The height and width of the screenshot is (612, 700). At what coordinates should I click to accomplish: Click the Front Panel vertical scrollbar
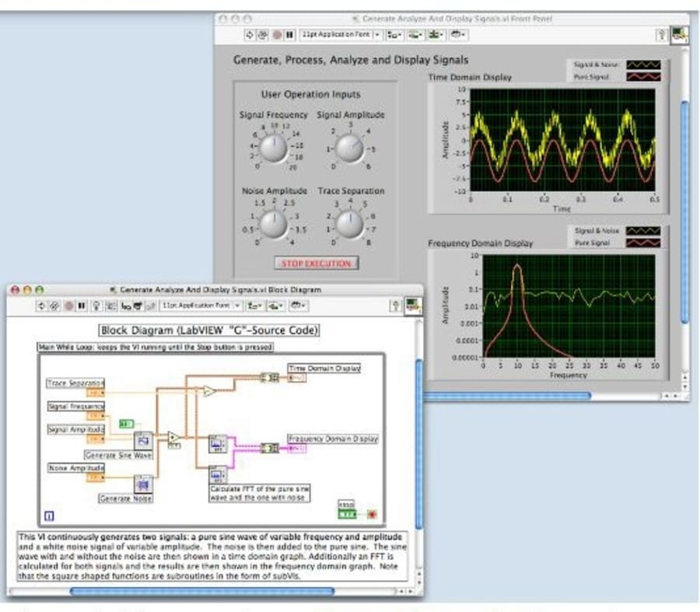tap(685, 212)
